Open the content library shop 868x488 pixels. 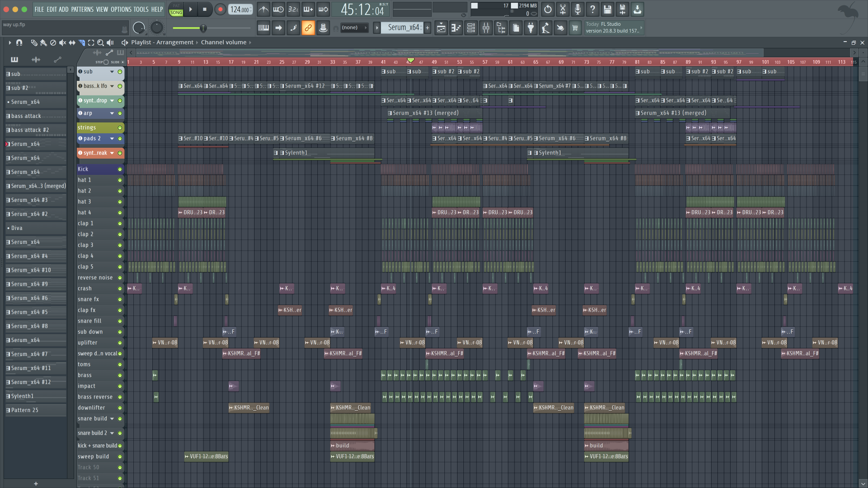(575, 28)
